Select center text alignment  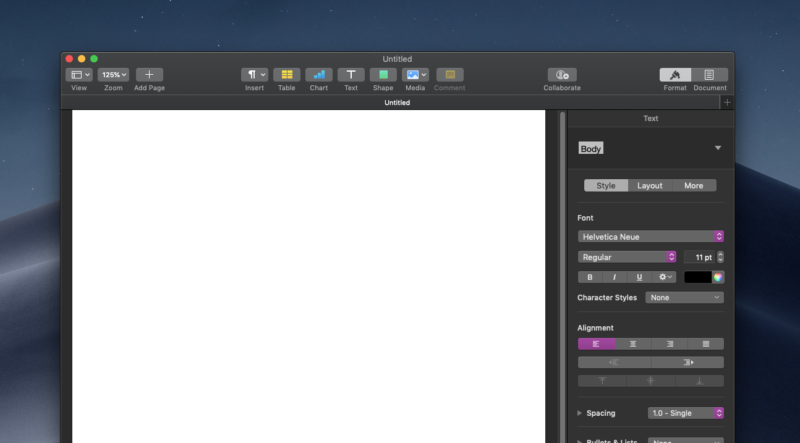click(633, 344)
